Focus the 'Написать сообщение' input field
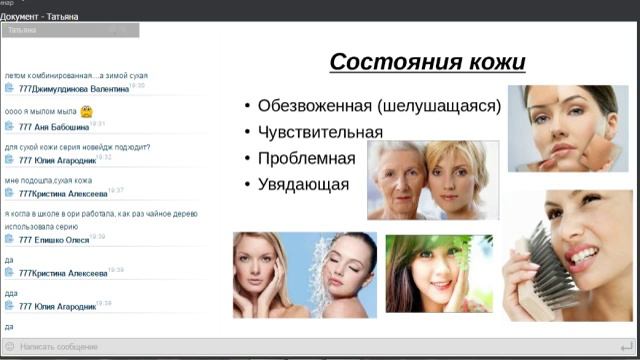This screenshot has height=360, width=640. (x=318, y=347)
